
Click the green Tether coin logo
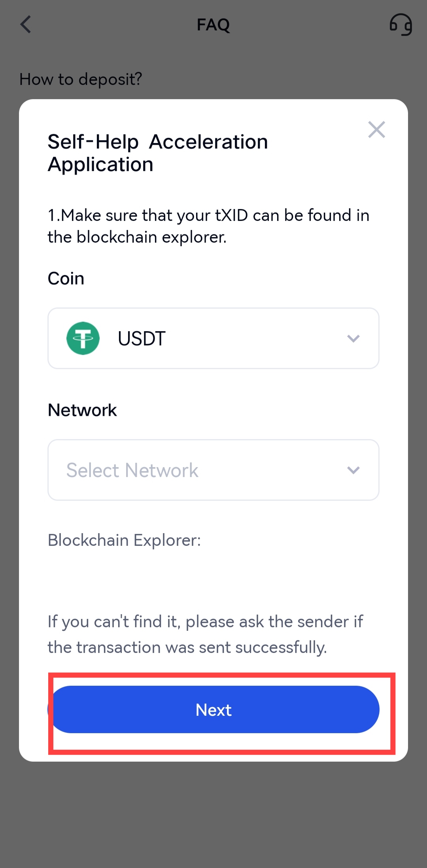pyautogui.click(x=83, y=338)
